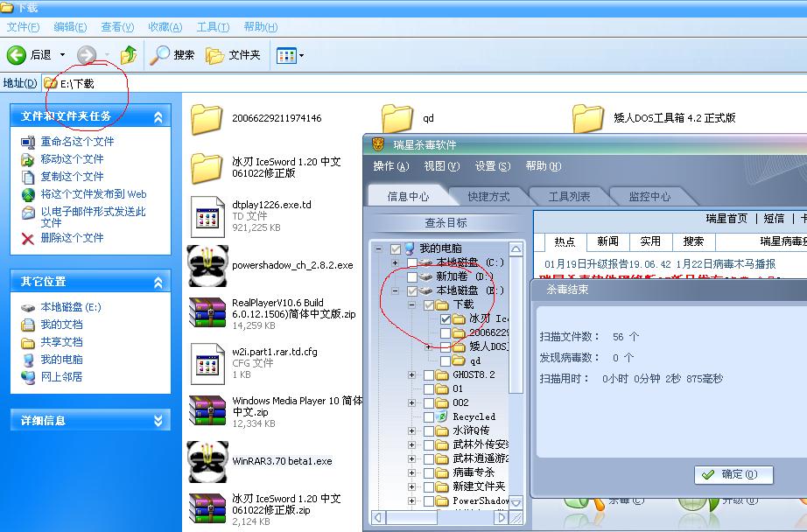
Task: Click the Rename this file (重命名这个文件) icon
Action: click(x=28, y=142)
